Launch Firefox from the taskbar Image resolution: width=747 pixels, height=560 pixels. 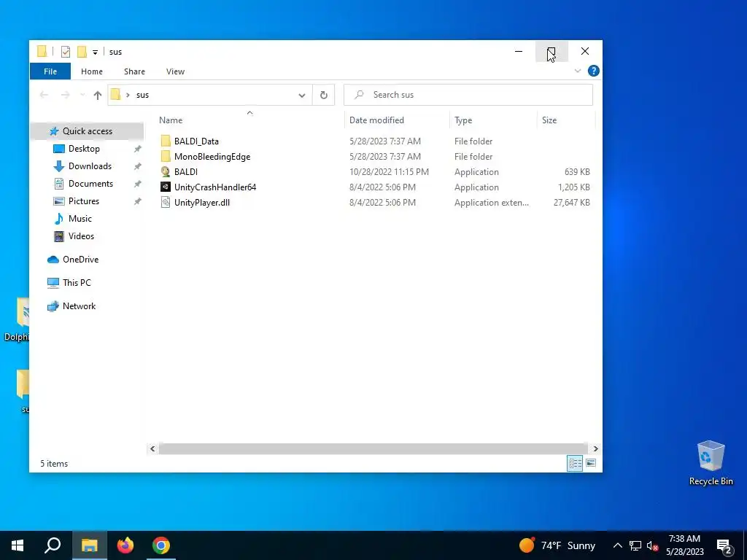(125, 545)
